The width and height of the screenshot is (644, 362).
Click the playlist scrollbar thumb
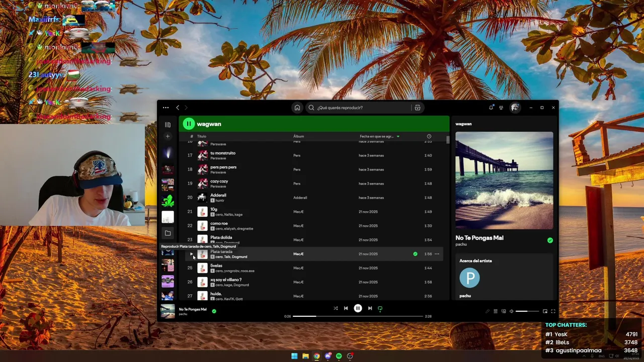[448, 139]
